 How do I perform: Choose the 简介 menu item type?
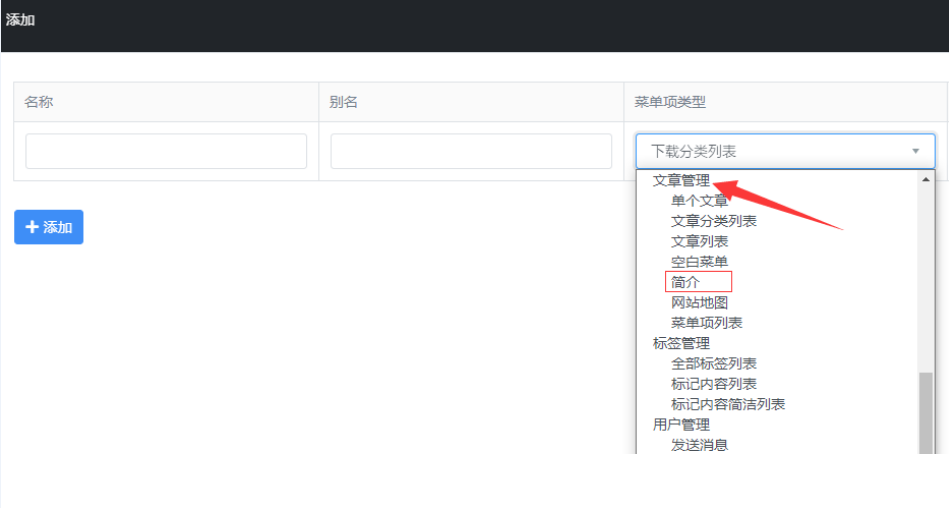click(686, 282)
